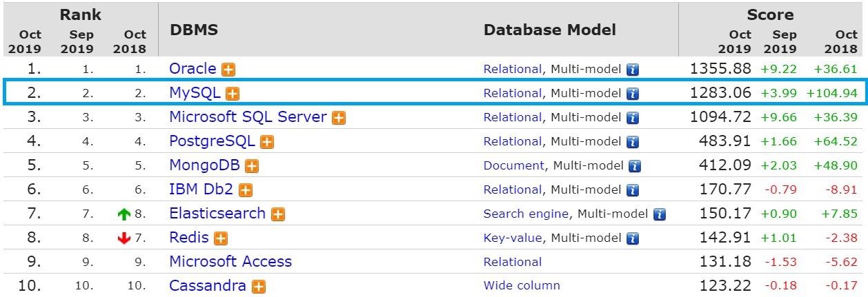Click the info icon in the PostgreSQL row

point(633,142)
